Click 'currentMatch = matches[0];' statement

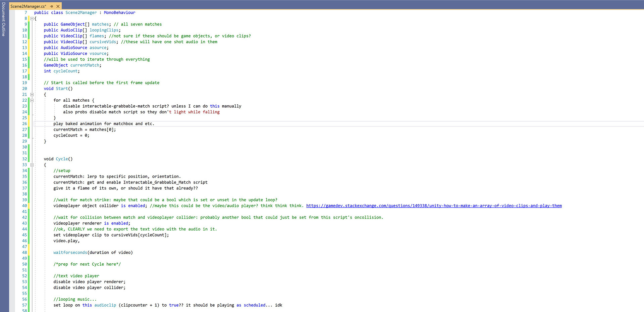click(85, 129)
